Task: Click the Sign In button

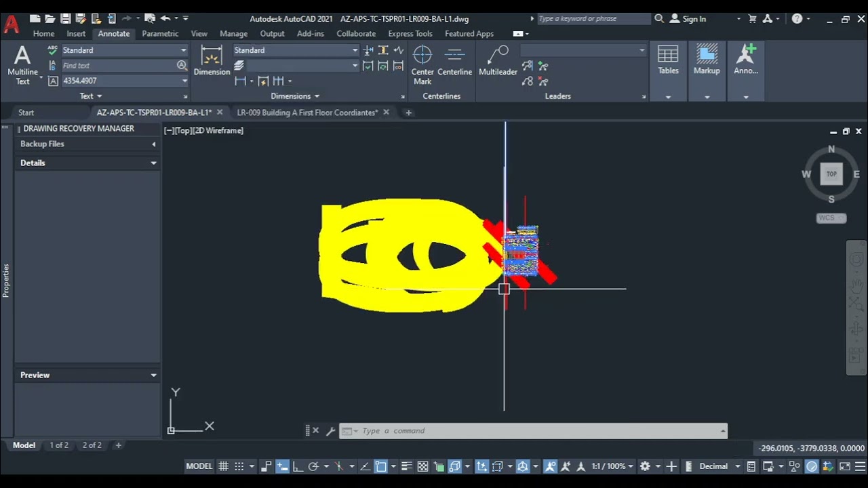Action: 688,19
